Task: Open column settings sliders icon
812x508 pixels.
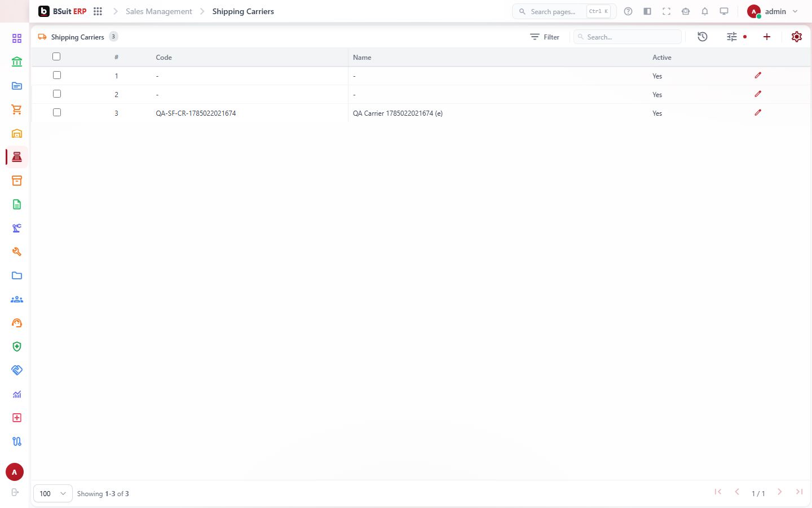Action: 732,37
